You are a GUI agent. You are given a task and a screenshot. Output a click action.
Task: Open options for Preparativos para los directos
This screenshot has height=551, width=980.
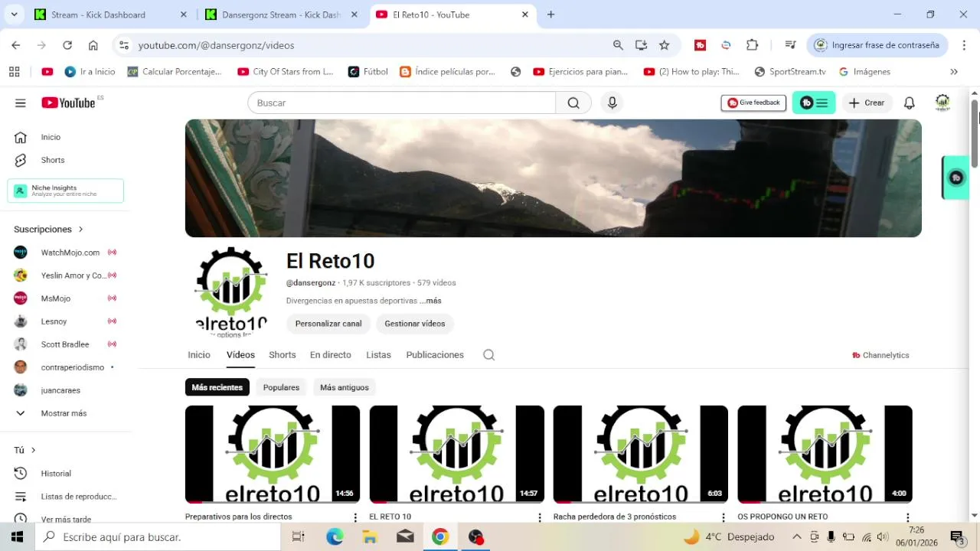point(355,517)
